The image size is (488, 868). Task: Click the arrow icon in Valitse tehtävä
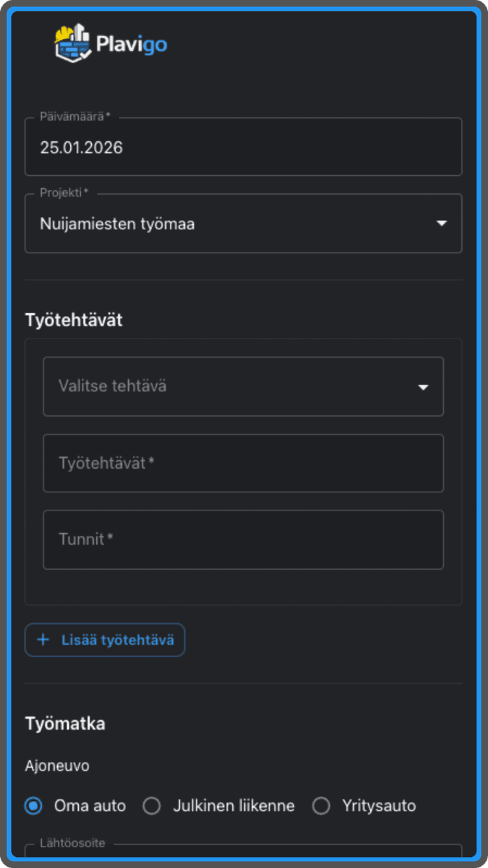[x=423, y=387]
